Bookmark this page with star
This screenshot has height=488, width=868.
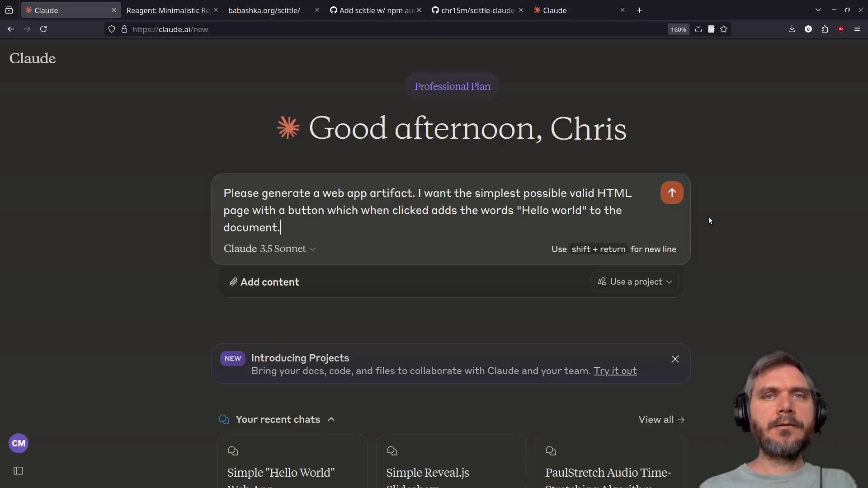(x=724, y=29)
